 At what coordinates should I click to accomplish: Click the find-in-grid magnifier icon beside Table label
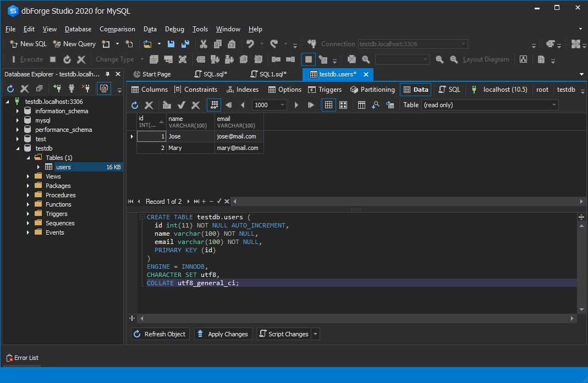pyautogui.click(x=375, y=106)
